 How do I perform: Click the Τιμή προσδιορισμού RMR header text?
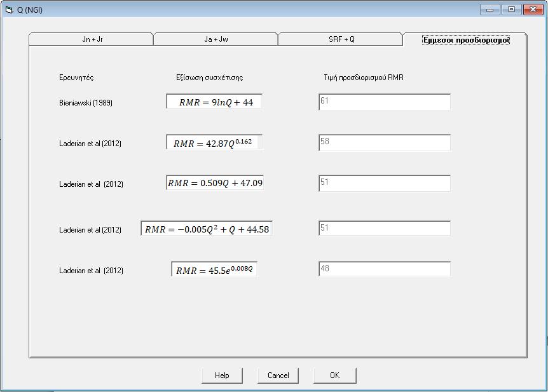pos(364,78)
